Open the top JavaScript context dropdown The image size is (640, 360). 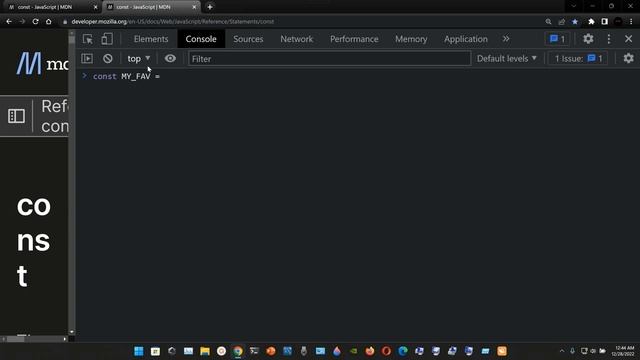139,59
